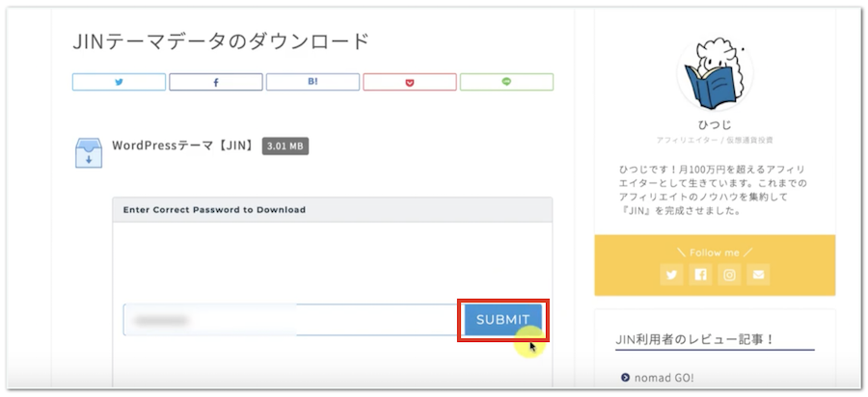Share the page via the LINE button

click(505, 82)
